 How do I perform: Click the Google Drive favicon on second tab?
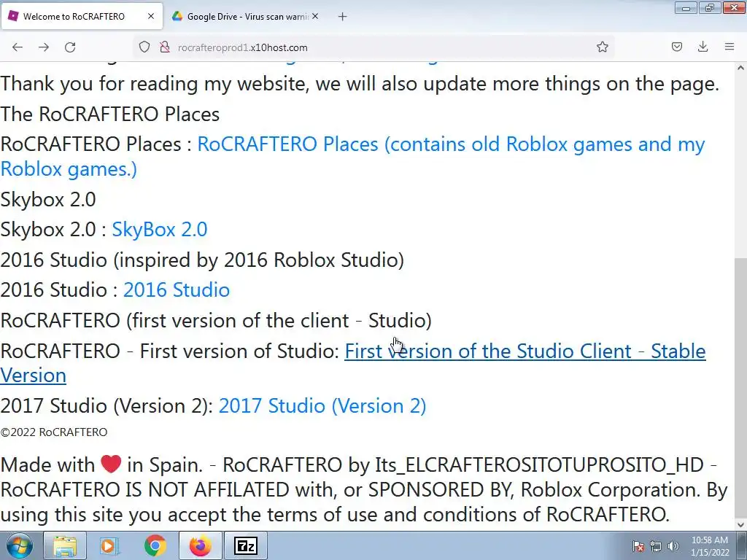177,16
